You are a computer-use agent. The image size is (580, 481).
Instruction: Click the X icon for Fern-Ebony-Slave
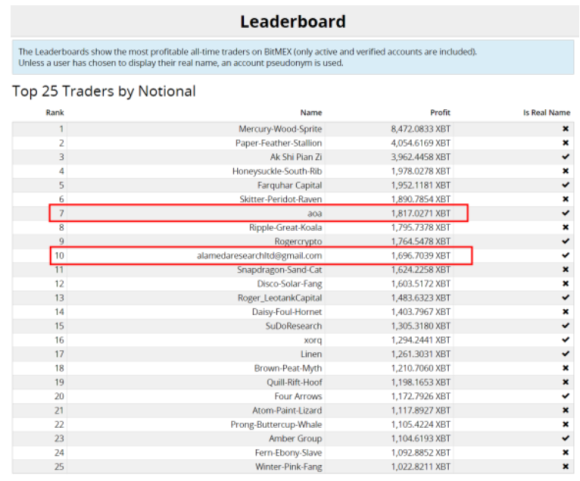pos(566,452)
